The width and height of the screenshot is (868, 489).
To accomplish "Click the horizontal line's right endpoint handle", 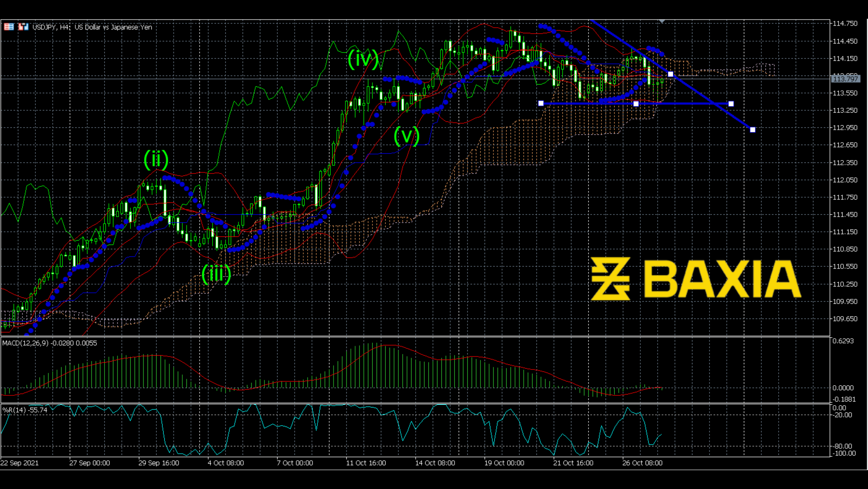I will pos(731,104).
